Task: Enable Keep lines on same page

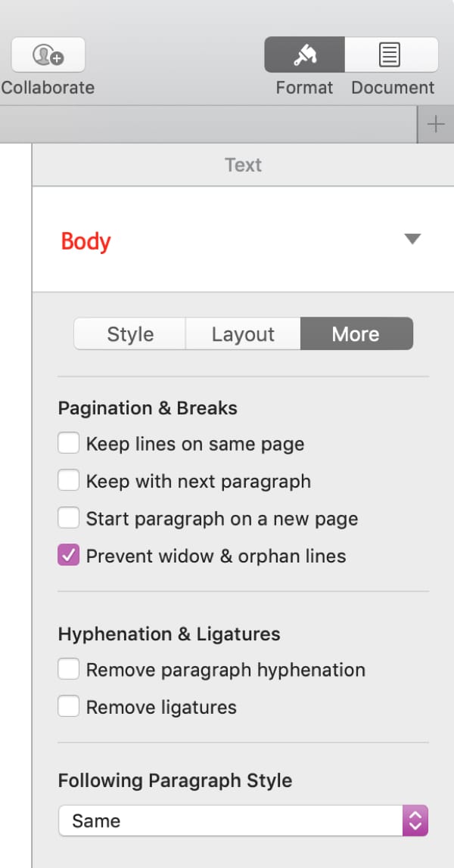Action: pos(69,443)
